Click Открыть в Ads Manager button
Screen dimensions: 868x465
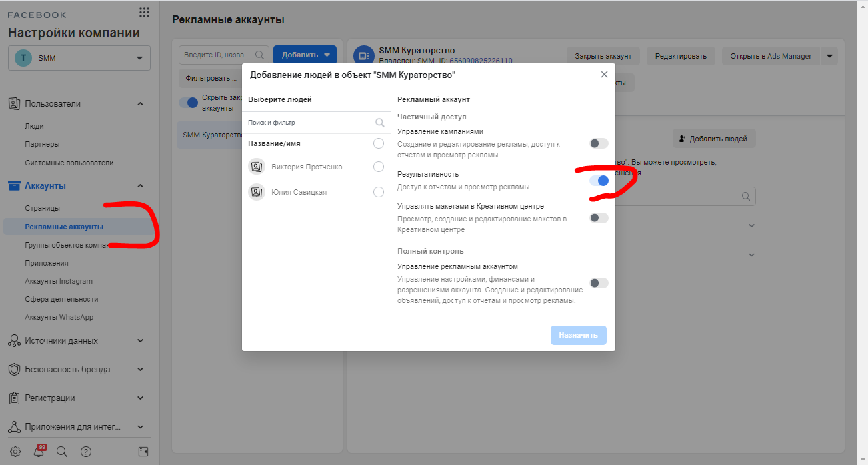[x=771, y=56]
